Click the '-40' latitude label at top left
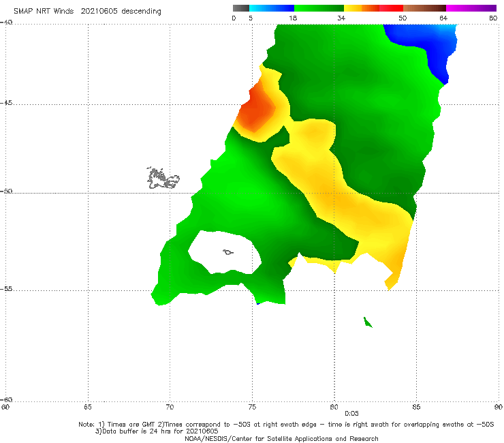Viewport: 504px width, 443px height. (6, 22)
